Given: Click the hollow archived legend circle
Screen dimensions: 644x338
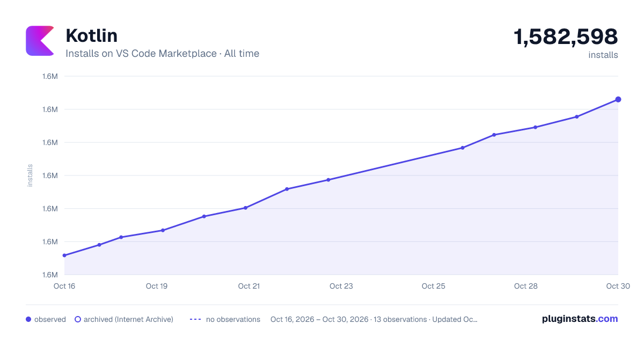Looking at the screenshot, I should pyautogui.click(x=77, y=319).
